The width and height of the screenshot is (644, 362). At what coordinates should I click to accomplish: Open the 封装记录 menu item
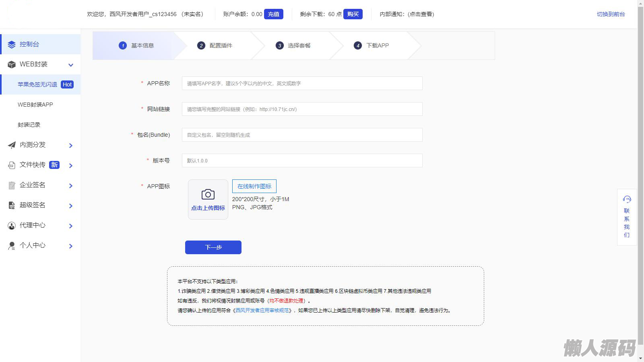coord(29,125)
